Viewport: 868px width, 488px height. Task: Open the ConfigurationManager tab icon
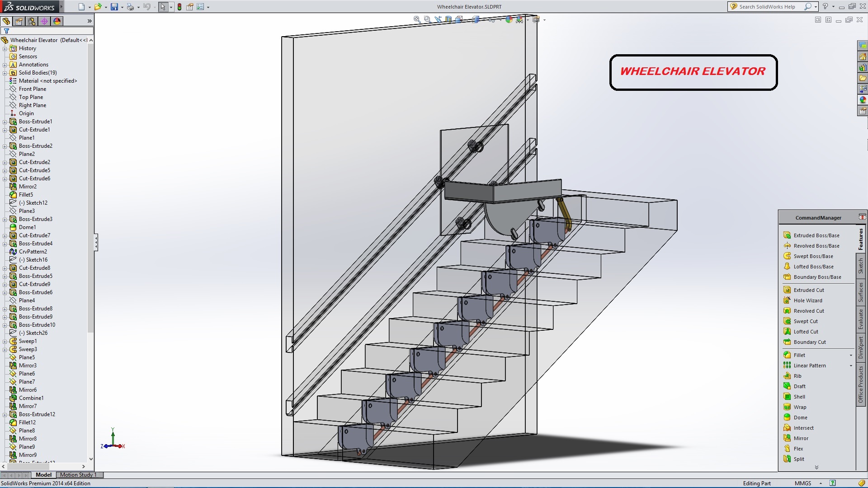coord(32,21)
